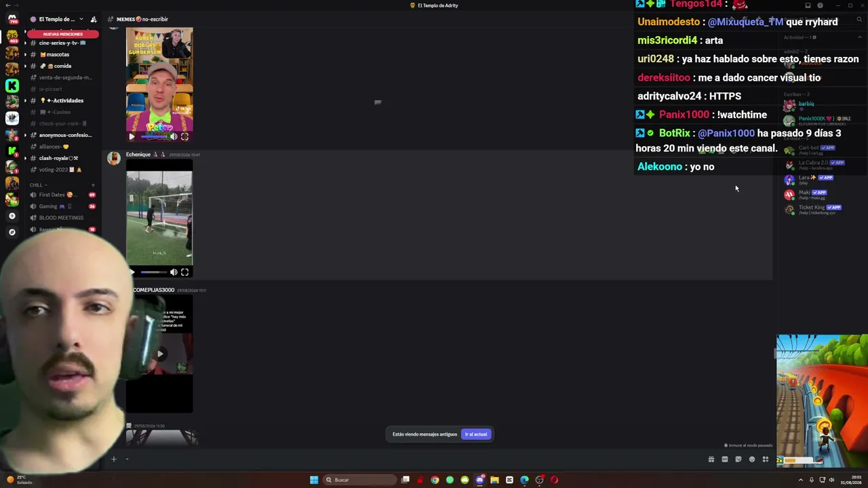Open the gift icon in message bar
Screen dimensions: 868x488
coord(711,460)
